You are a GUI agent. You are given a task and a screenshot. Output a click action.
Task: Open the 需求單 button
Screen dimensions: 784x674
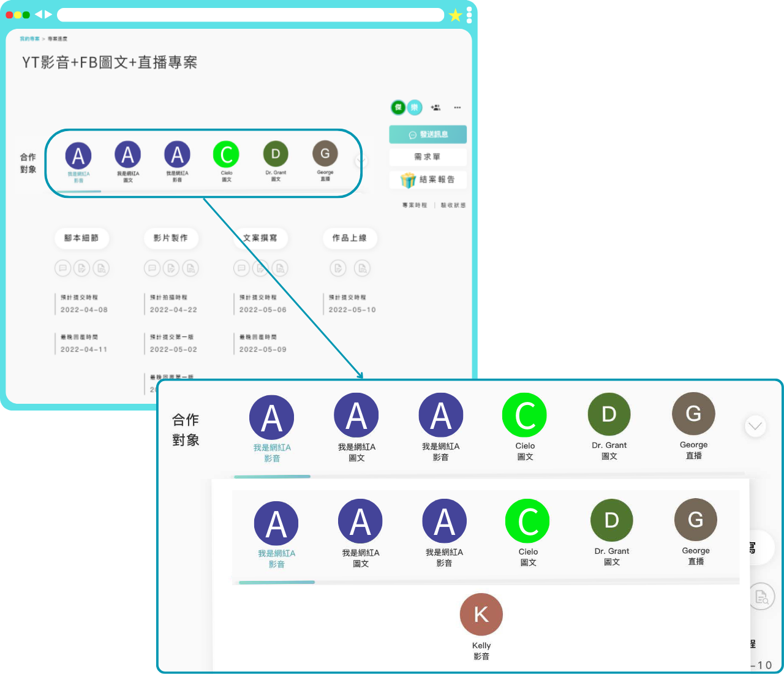428,157
